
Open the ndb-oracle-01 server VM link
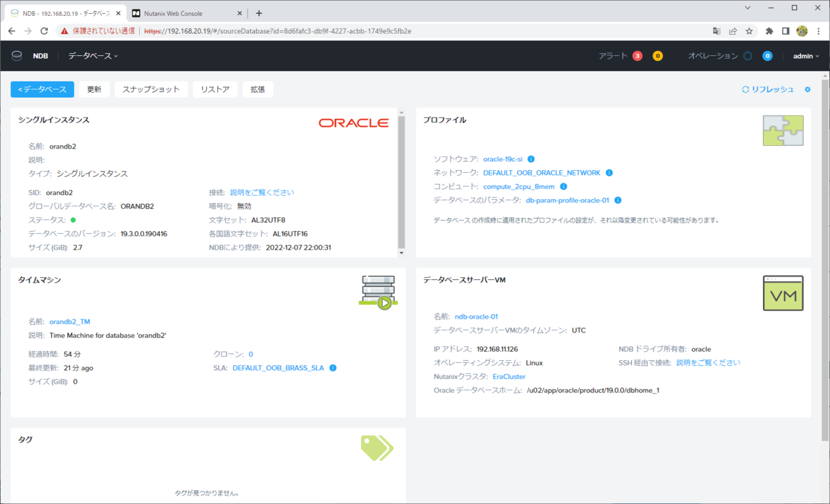click(x=476, y=317)
